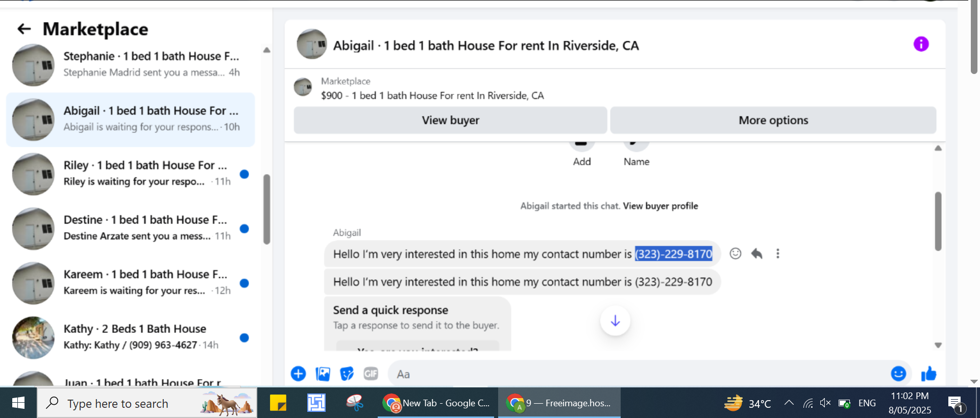The image size is (980, 418).
Task: Open the Windows Start menu
Action: pos(18,403)
